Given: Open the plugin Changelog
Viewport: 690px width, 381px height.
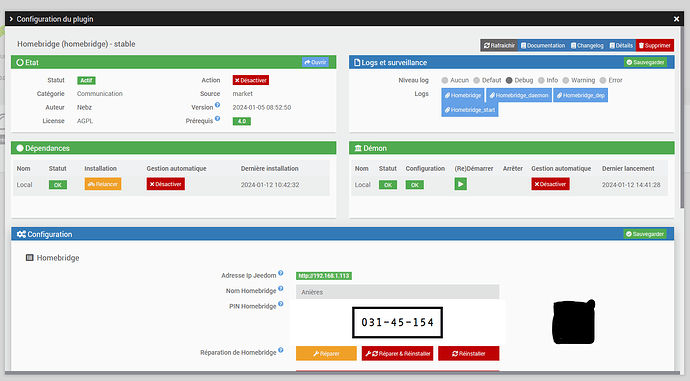Looking at the screenshot, I should click(x=587, y=45).
